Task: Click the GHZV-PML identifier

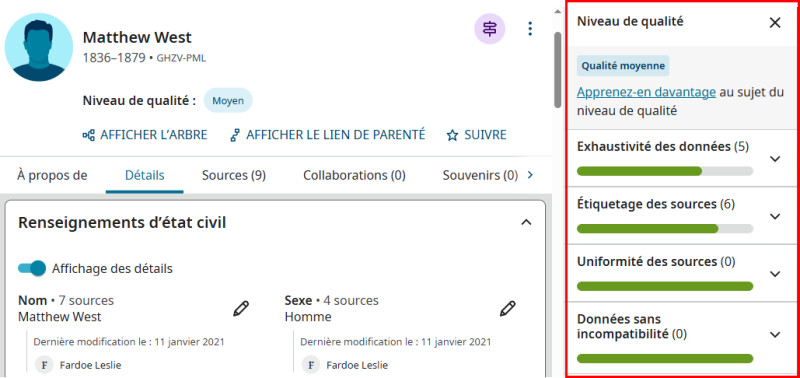Action: (x=181, y=58)
